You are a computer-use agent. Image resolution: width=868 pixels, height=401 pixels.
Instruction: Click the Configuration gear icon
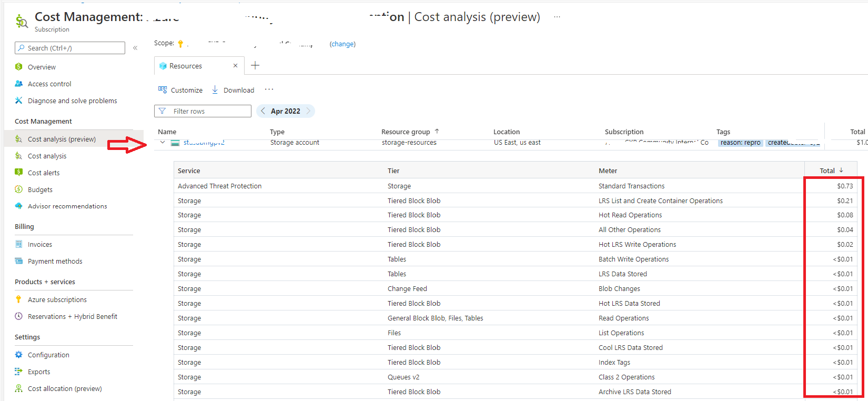19,355
